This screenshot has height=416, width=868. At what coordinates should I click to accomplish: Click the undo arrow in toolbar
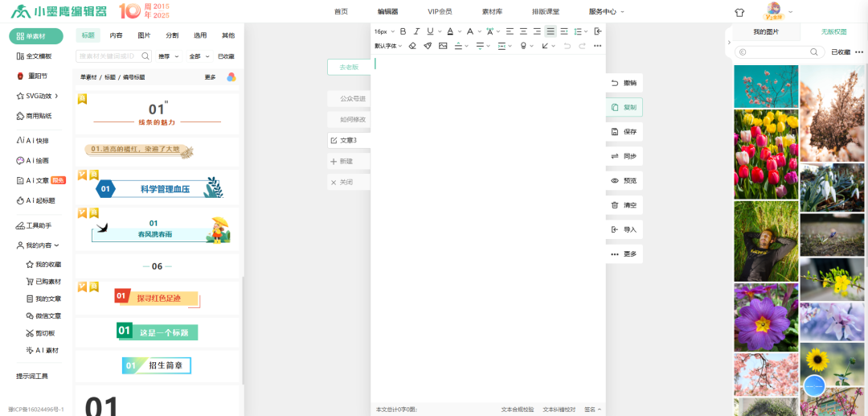[x=567, y=46]
